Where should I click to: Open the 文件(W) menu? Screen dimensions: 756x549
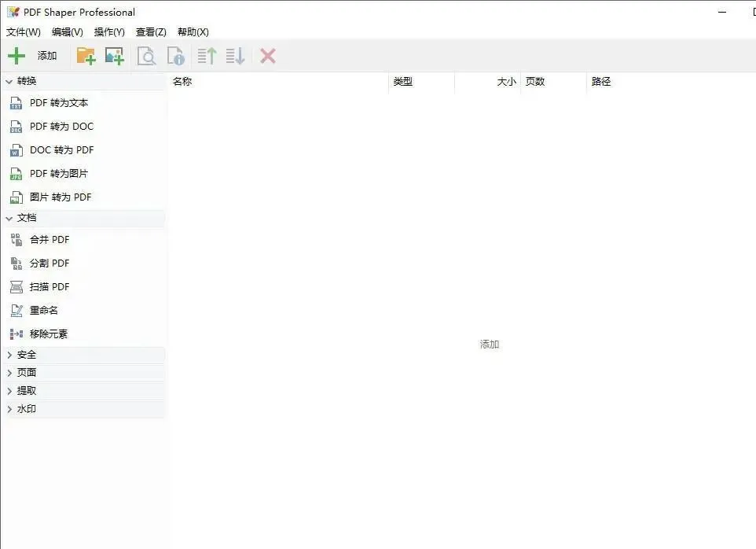pos(23,31)
